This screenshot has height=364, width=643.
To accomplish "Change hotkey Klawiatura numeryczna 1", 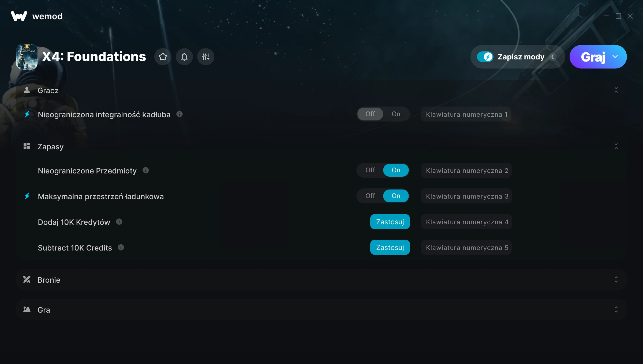I will click(x=466, y=114).
